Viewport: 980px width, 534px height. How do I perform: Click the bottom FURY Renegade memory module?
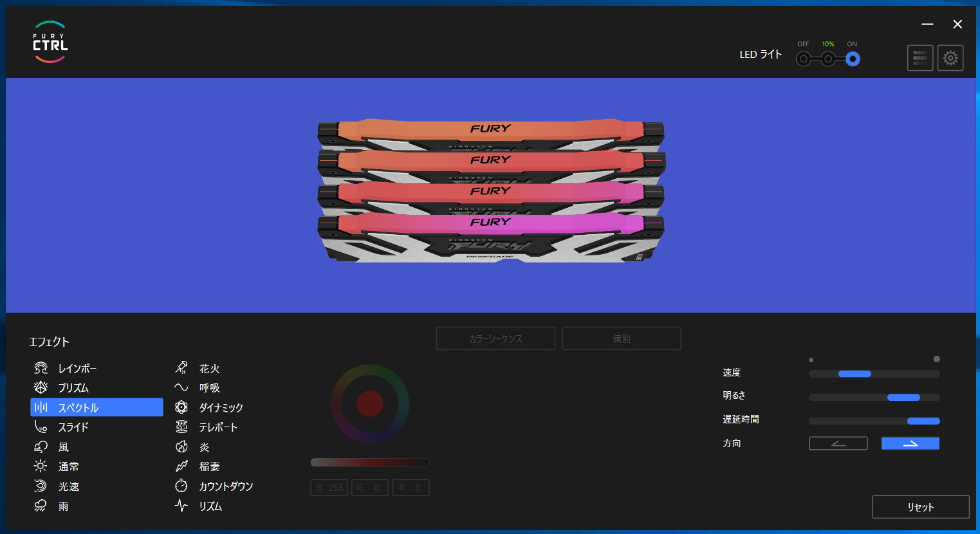tap(491, 238)
